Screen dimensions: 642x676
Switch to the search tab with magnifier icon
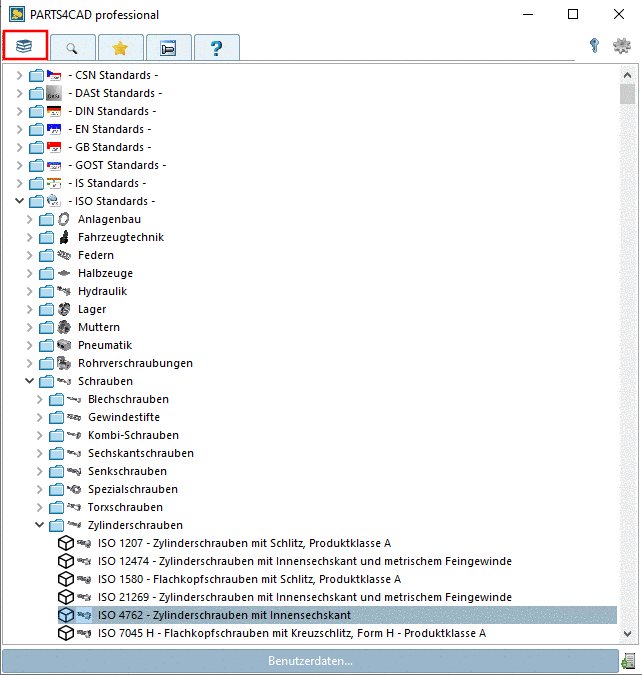[72, 47]
